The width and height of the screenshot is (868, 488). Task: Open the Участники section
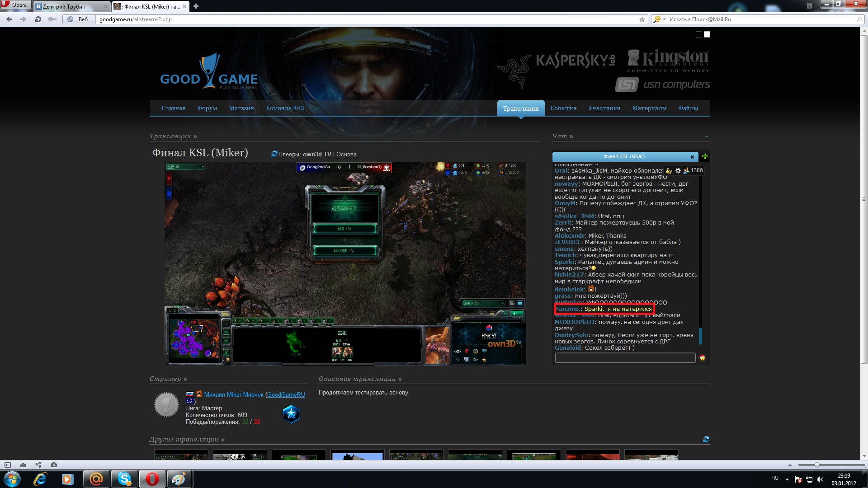pyautogui.click(x=604, y=108)
